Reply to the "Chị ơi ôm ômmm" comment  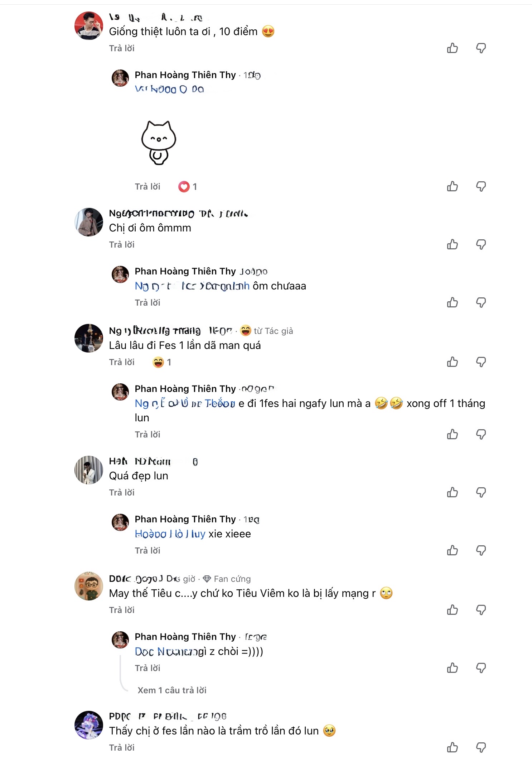click(x=122, y=244)
